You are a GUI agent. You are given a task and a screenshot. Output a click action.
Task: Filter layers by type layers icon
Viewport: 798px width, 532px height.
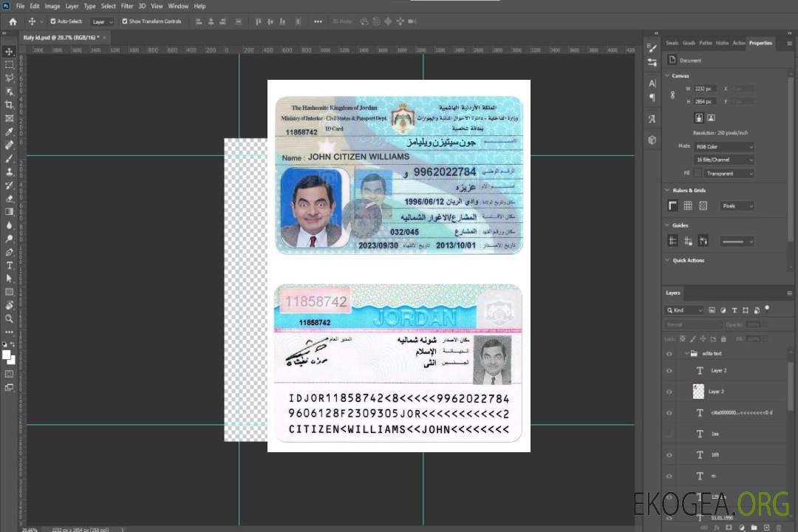click(x=734, y=310)
